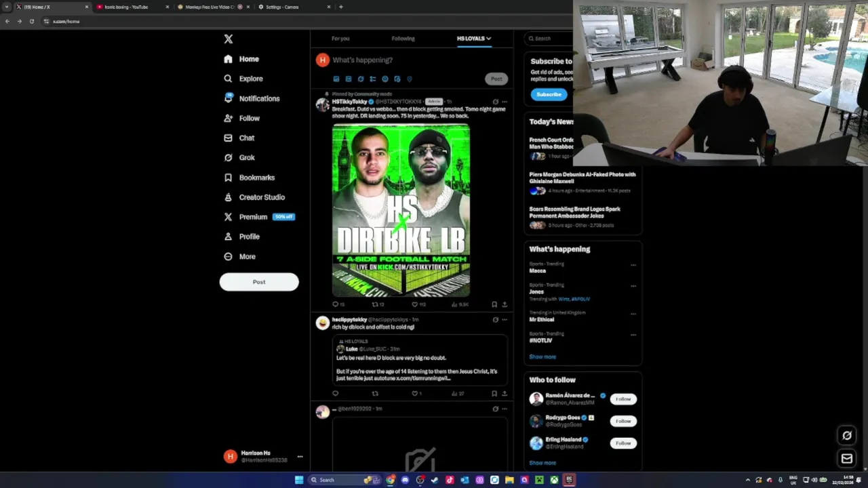Image resolution: width=868 pixels, height=488 pixels.
Task: Switch to the Following tab
Action: point(403,39)
